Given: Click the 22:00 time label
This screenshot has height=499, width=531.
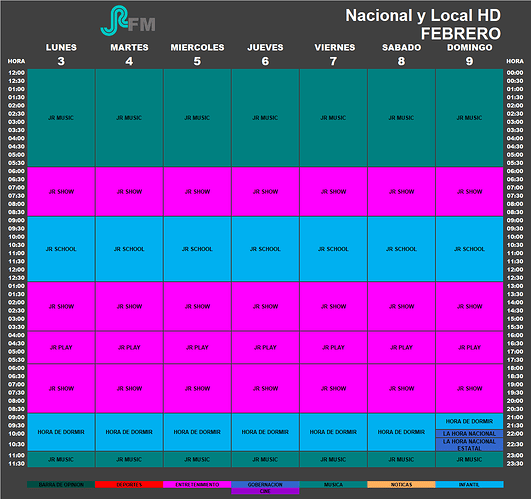Looking at the screenshot, I should point(515,434).
